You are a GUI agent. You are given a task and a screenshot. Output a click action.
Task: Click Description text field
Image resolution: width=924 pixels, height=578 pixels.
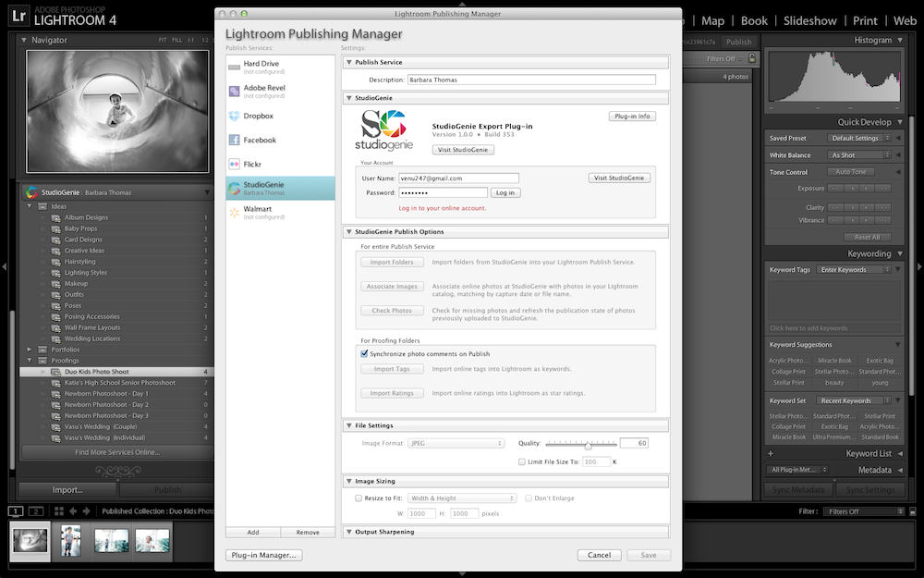[x=531, y=80]
